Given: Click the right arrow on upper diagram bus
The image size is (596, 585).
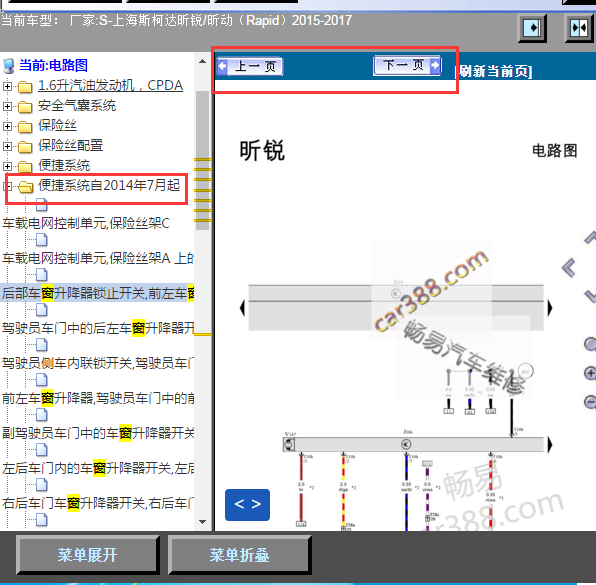Looking at the screenshot, I should 550,308.
